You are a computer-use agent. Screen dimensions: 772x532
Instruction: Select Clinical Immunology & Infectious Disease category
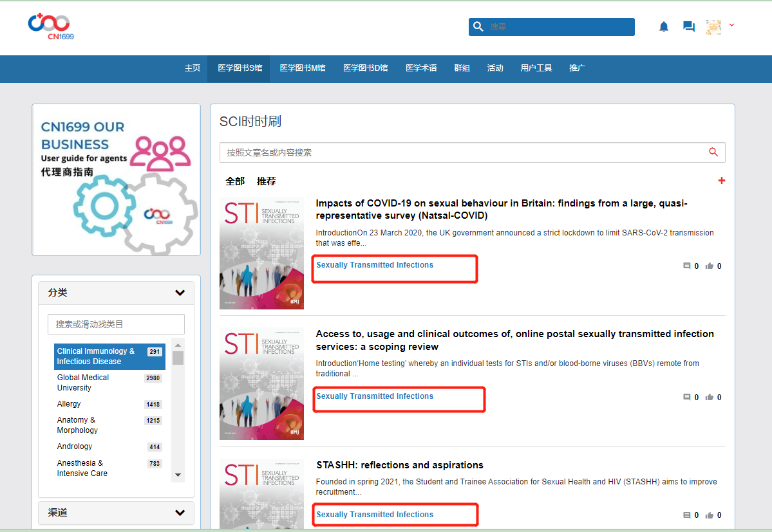[x=109, y=356]
